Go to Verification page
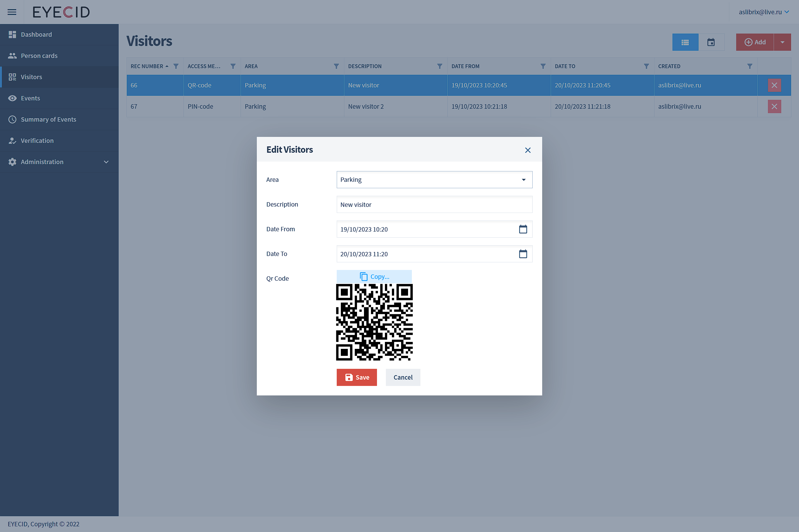799x532 pixels. [x=59, y=140]
